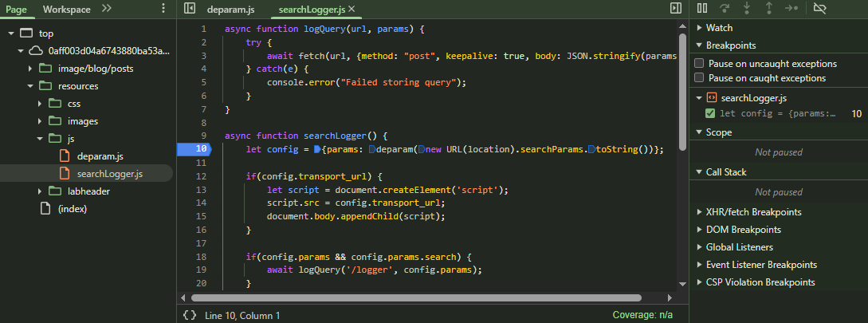The width and height of the screenshot is (868, 323).
Task: Switch to the Page tab
Action: 17,10
